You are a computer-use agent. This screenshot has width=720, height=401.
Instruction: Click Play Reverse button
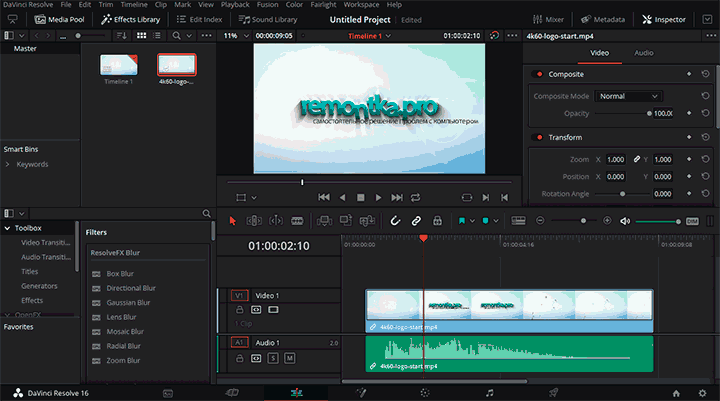pos(342,197)
